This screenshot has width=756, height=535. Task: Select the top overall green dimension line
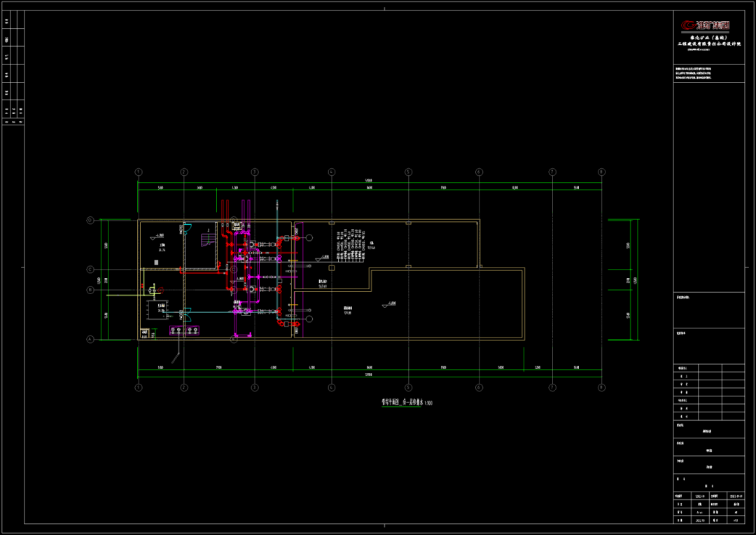[370, 183]
